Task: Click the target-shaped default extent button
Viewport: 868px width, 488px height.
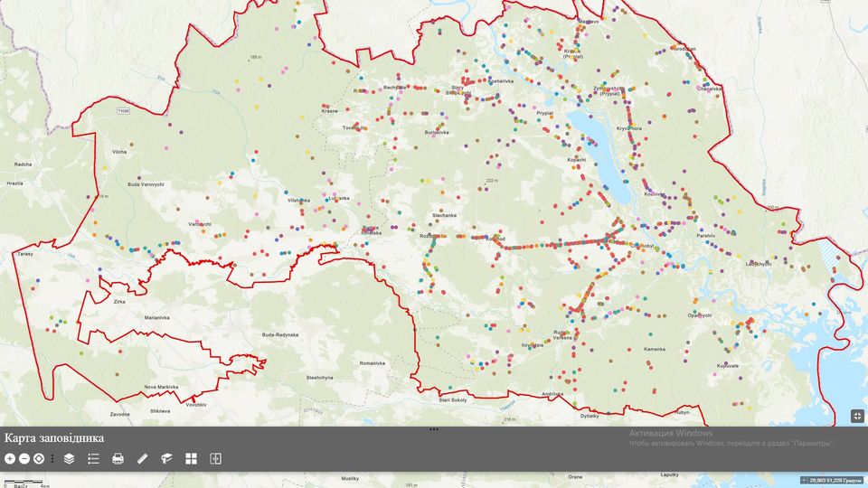Action: coord(39,459)
